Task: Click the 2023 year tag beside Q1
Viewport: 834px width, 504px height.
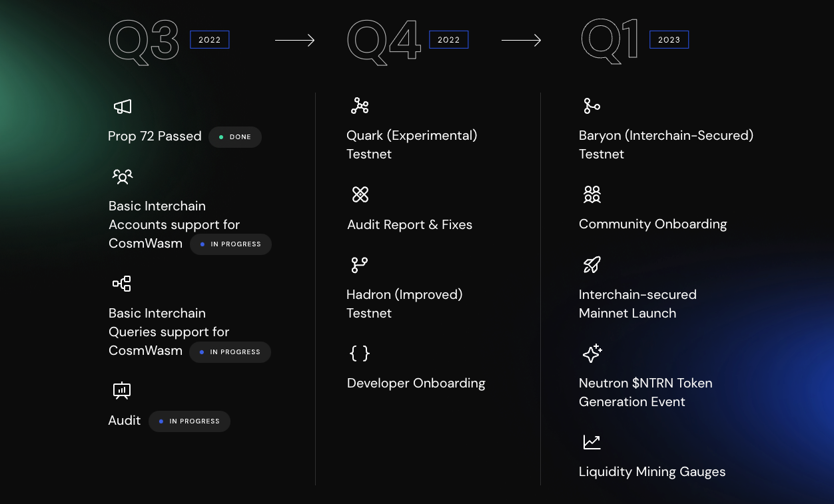Action: click(x=669, y=40)
